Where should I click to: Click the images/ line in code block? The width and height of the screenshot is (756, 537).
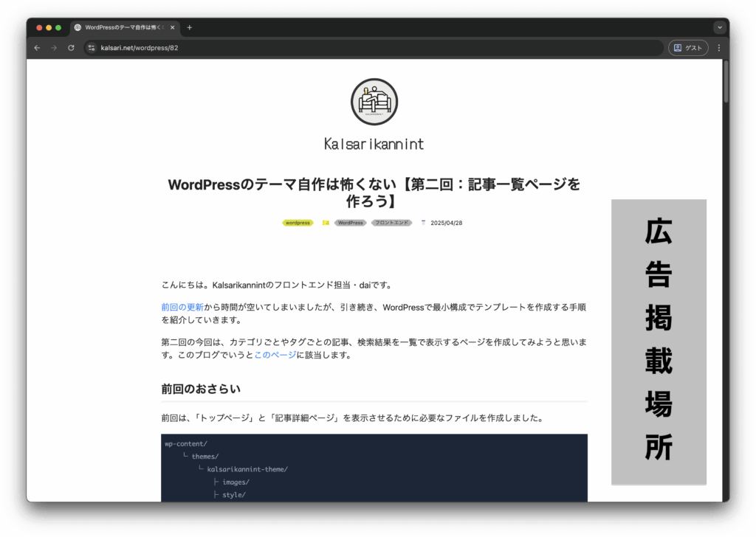tap(236, 482)
